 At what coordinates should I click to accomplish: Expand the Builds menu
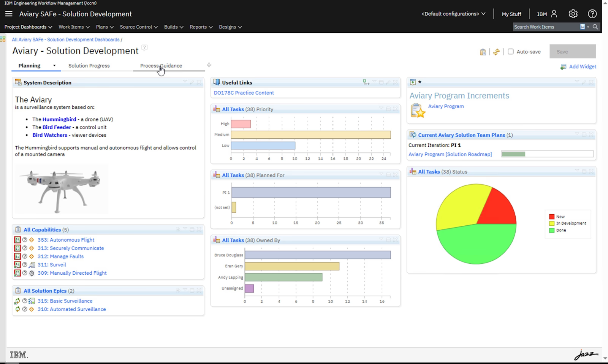[174, 27]
